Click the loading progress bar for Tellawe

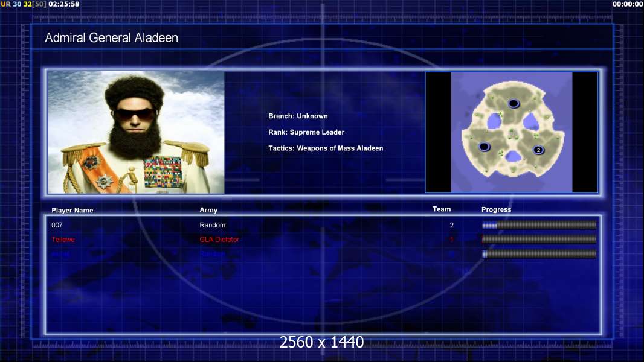pos(539,239)
